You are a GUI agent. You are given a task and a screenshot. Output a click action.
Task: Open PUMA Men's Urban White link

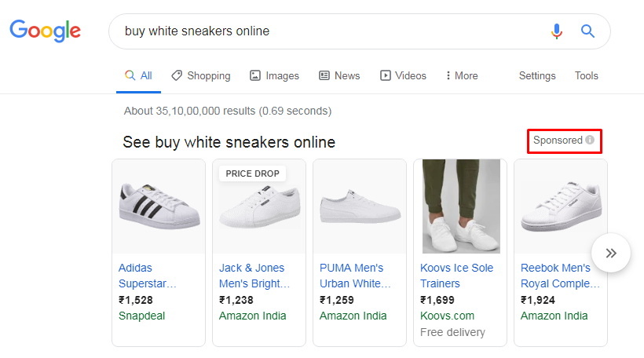(x=355, y=276)
